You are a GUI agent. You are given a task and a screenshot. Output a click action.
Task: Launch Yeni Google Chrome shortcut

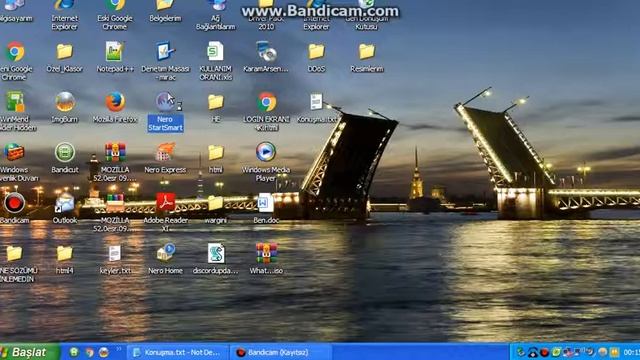pyautogui.click(x=15, y=61)
